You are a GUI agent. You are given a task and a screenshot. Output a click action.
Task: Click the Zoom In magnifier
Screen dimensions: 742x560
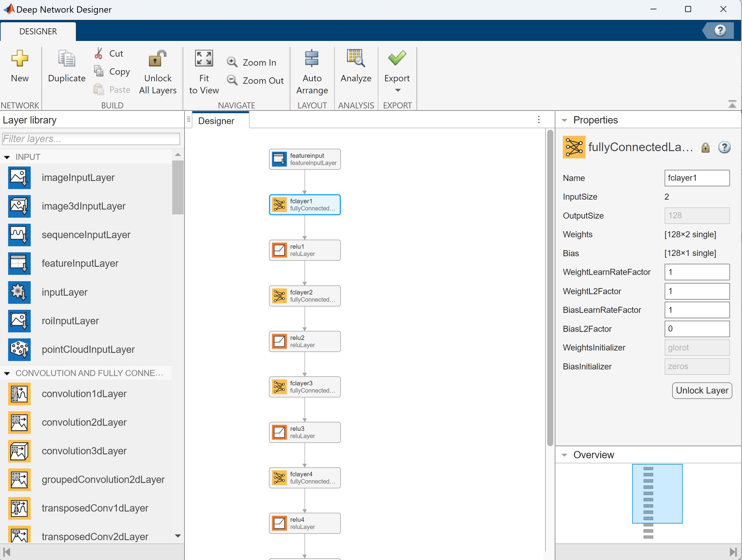point(232,62)
